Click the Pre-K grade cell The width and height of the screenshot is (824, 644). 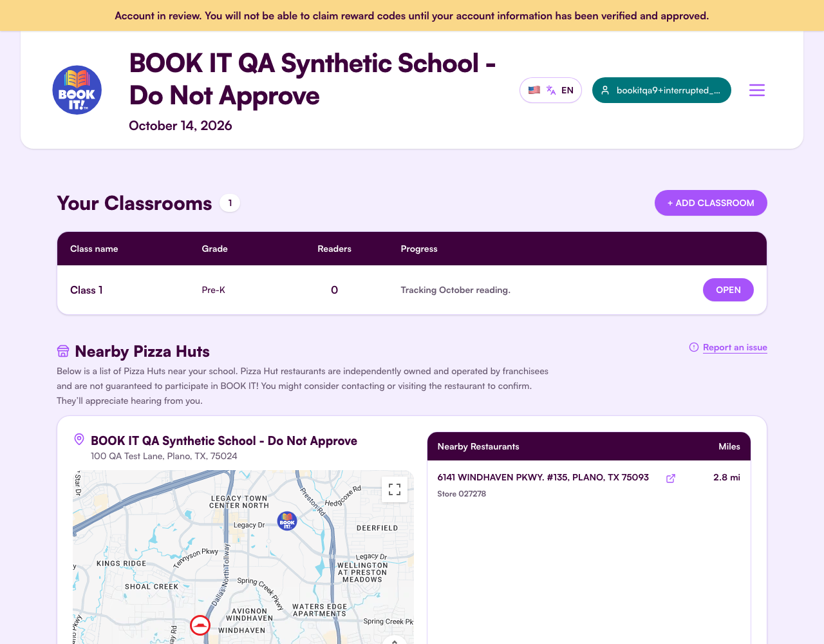[214, 290]
